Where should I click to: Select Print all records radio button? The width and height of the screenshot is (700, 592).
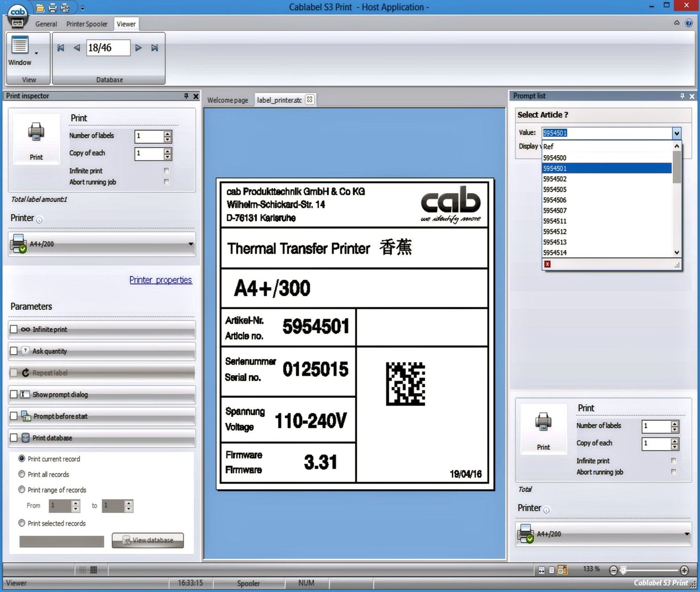(x=22, y=474)
